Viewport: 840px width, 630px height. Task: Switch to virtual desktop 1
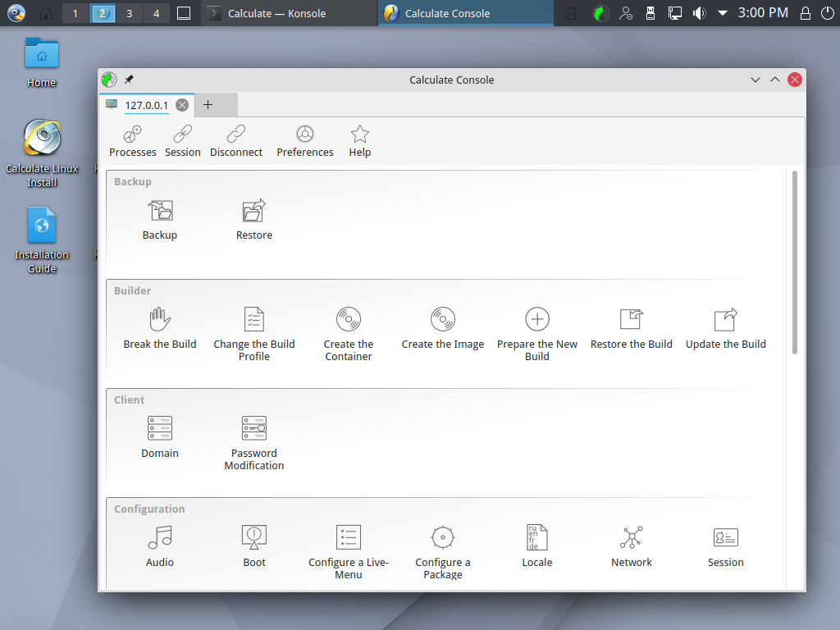(x=75, y=13)
